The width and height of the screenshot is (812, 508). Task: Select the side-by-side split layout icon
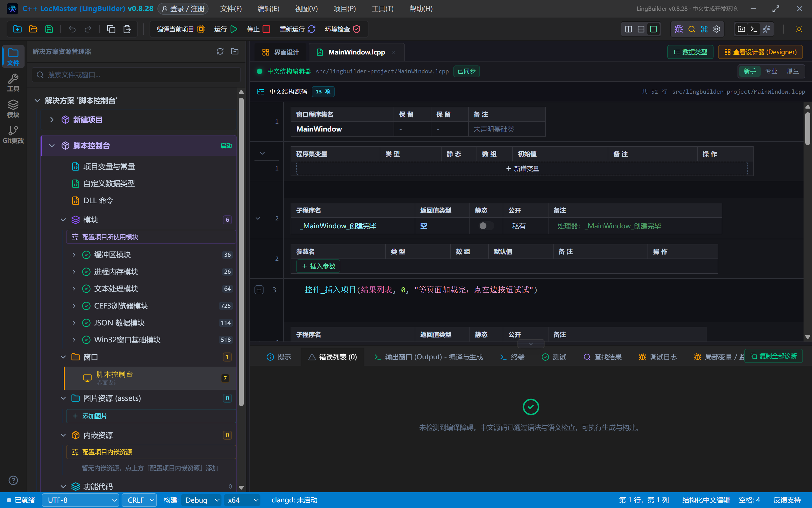(628, 29)
